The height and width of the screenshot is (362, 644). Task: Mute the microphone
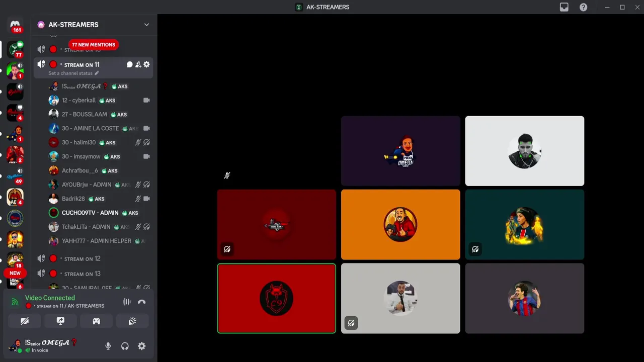click(x=108, y=346)
